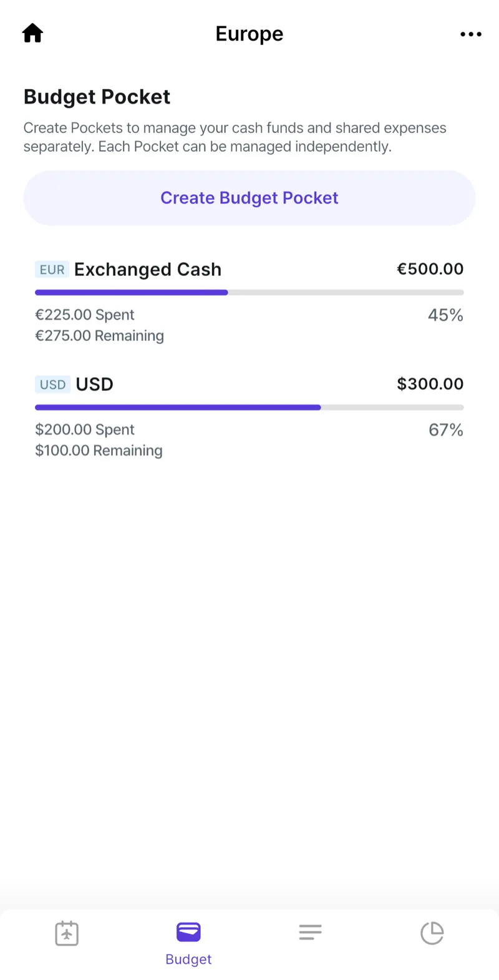Tap the $100.00 Remaining text
This screenshot has height=980, width=499.
click(x=99, y=451)
